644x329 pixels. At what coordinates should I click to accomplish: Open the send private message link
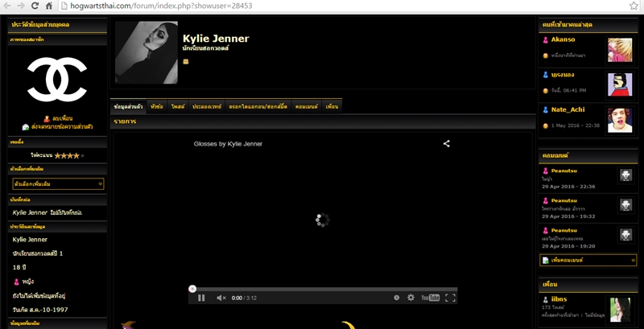[x=62, y=127]
